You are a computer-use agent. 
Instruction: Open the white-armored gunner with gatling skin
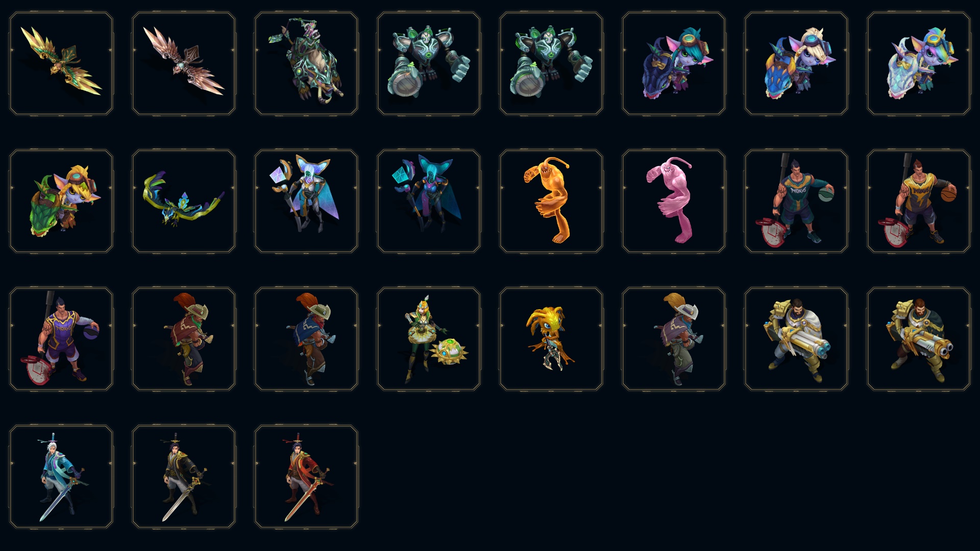pos(796,339)
